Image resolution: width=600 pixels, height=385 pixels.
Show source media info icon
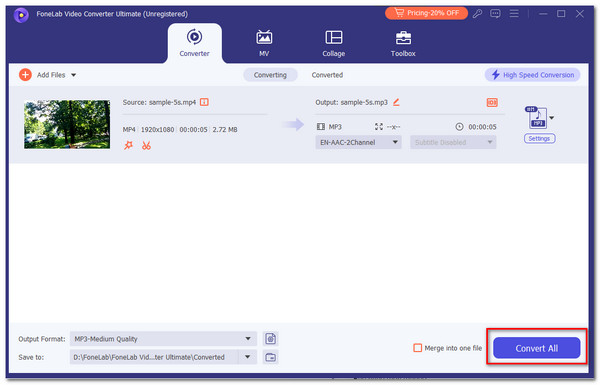coord(204,102)
